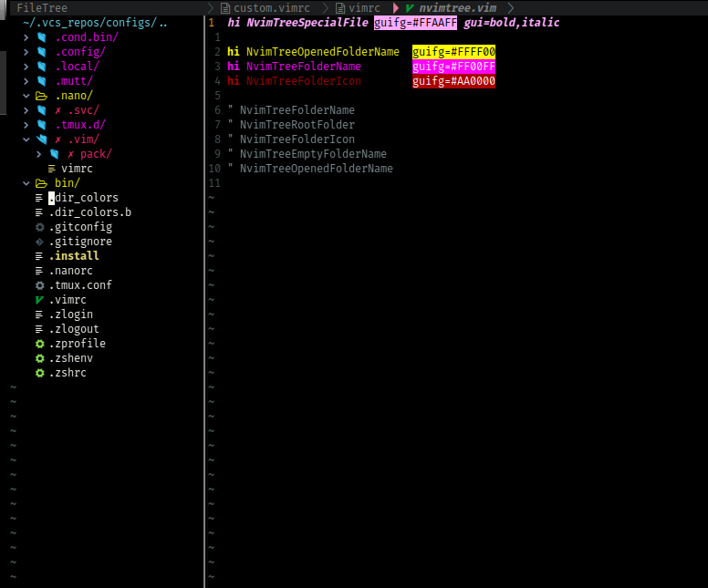This screenshot has height=588, width=708.
Task: Switch to the custom.vimrc tab
Action: point(265,7)
